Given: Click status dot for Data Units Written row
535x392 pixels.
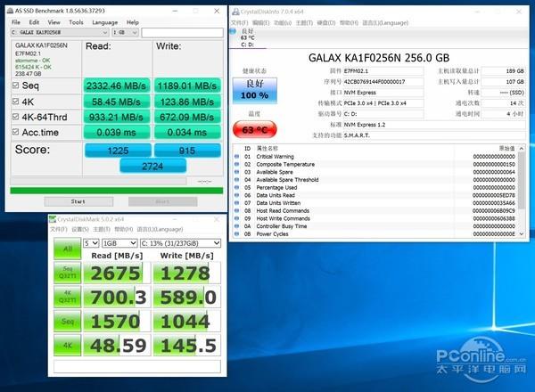Looking at the screenshot, I should click(237, 203).
